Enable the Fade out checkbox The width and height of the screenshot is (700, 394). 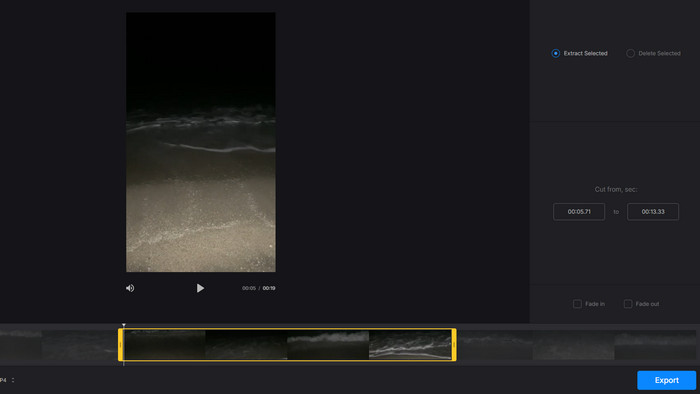[x=628, y=304]
